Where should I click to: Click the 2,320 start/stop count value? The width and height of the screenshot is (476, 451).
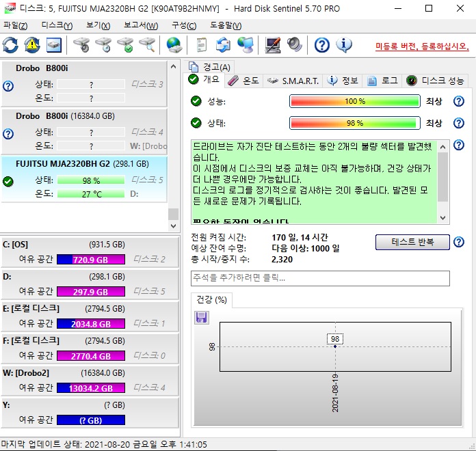pos(282,260)
